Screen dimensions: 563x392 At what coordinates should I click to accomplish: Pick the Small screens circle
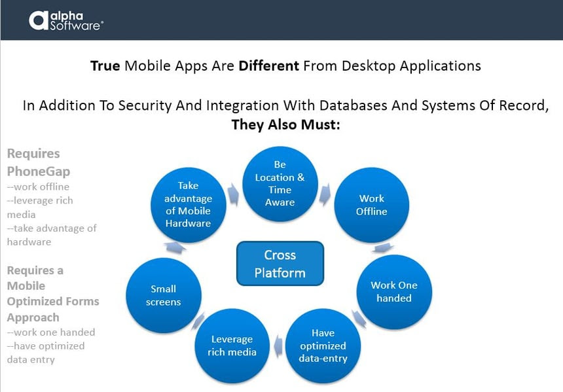coord(164,295)
